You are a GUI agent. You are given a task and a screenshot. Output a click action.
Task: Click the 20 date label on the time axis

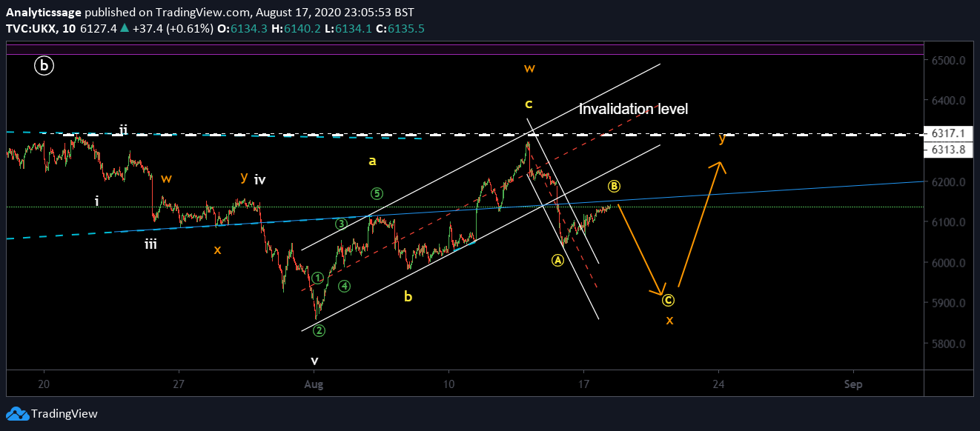[44, 385]
